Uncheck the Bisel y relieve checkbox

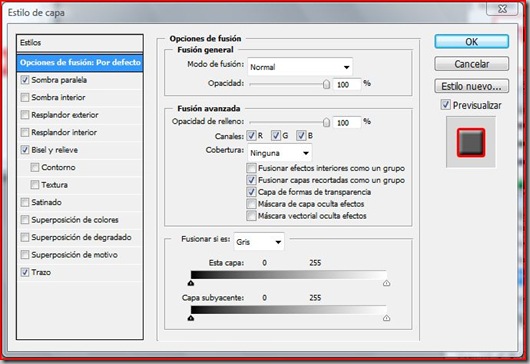coord(25,150)
